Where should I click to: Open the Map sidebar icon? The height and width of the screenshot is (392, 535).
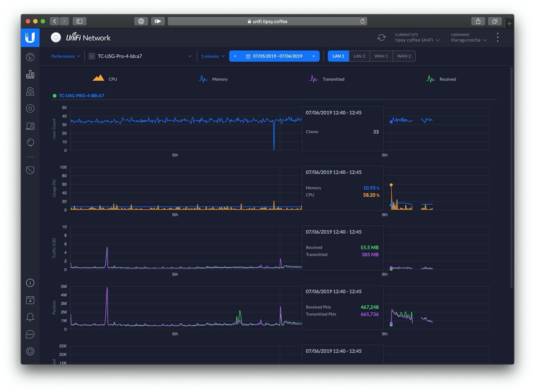tap(30, 91)
